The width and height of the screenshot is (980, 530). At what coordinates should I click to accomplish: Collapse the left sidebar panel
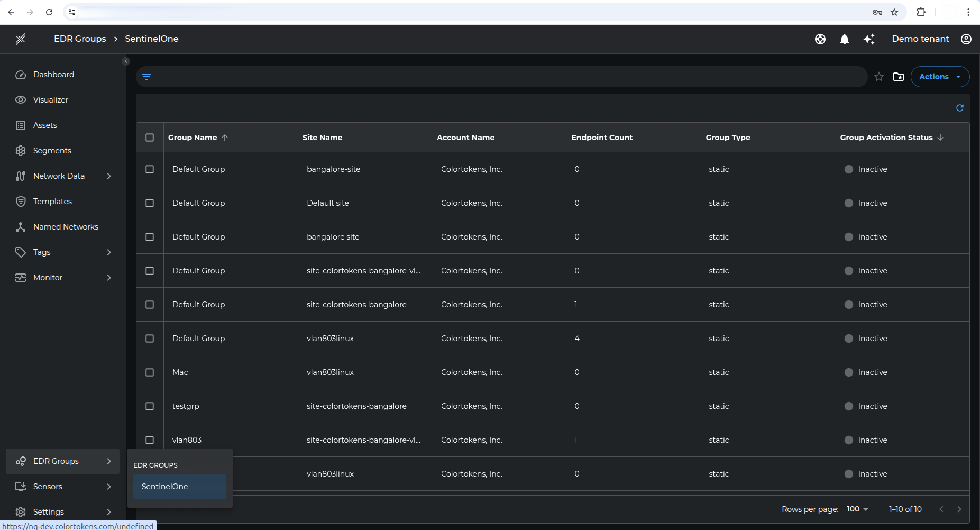pyautogui.click(x=125, y=61)
